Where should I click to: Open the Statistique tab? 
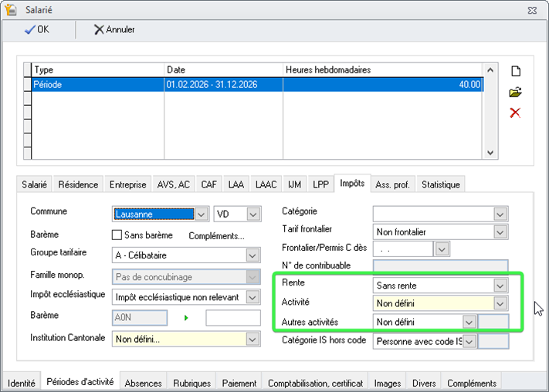tap(440, 184)
